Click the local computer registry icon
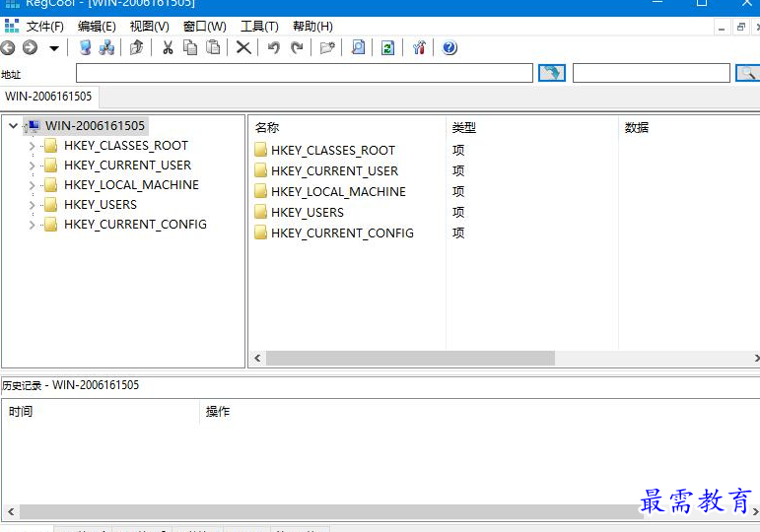Viewport: 760px width, 532px height. pyautogui.click(x=86, y=47)
